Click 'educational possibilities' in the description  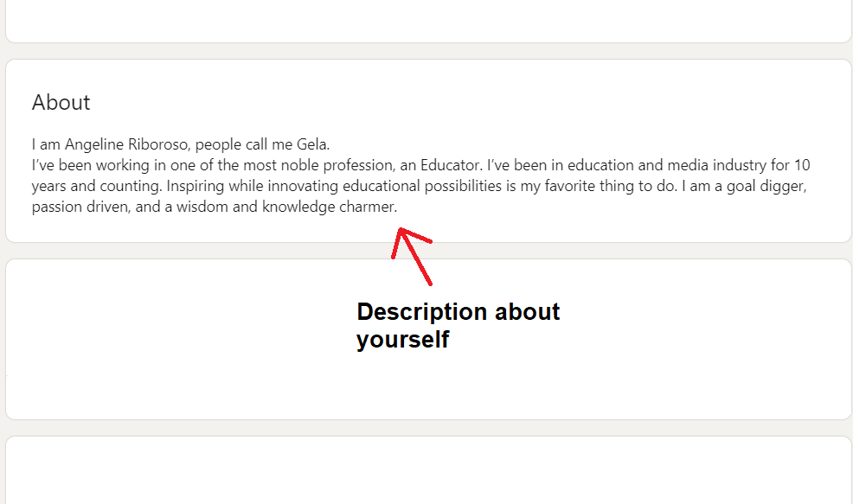[422, 186]
